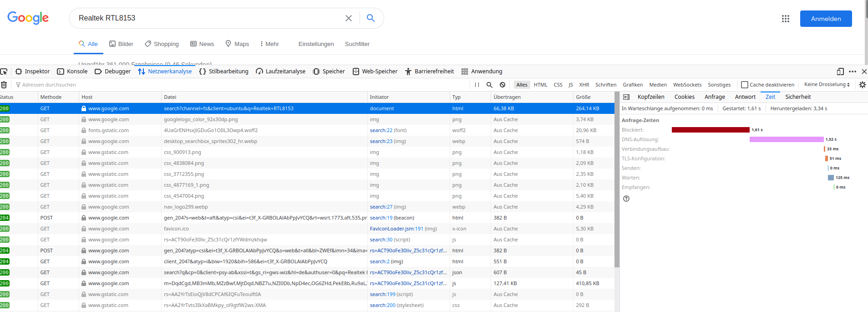This screenshot has width=868, height=312.
Task: Switch to the Konsole tab
Action: tap(72, 72)
